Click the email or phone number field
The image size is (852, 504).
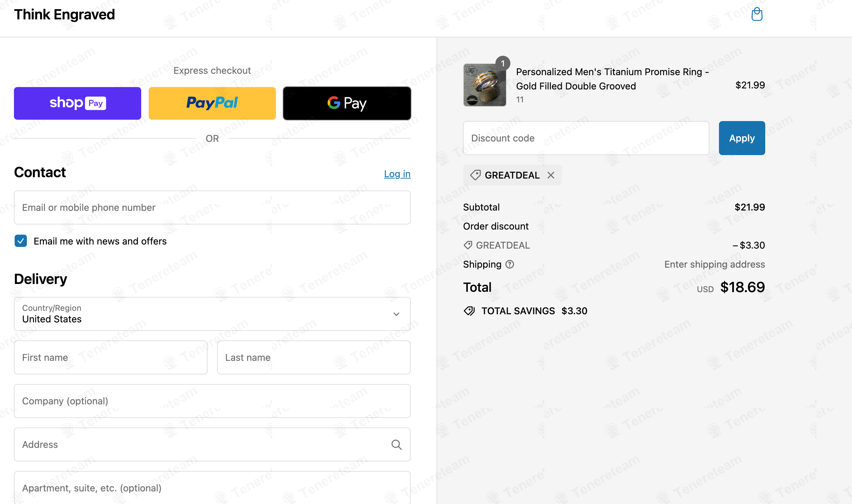212,207
